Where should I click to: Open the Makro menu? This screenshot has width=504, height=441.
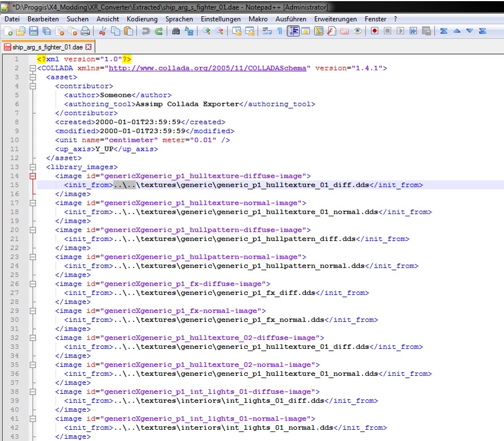[x=258, y=19]
